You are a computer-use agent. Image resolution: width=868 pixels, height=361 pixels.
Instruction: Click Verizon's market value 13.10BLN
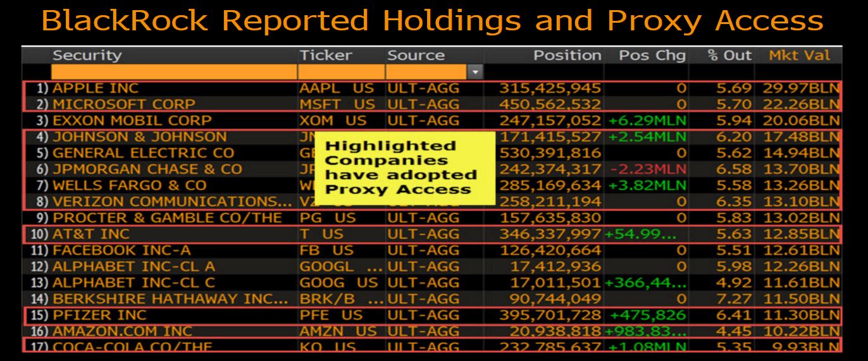point(801,202)
